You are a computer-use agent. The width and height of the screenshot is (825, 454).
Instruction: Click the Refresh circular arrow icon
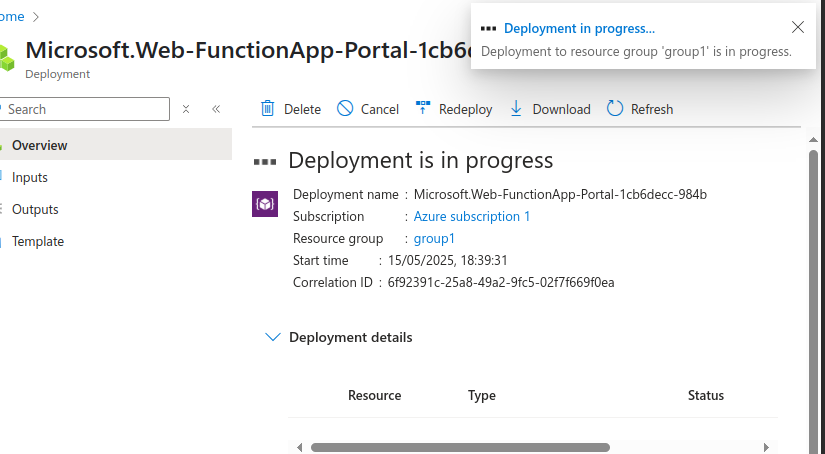(x=615, y=109)
